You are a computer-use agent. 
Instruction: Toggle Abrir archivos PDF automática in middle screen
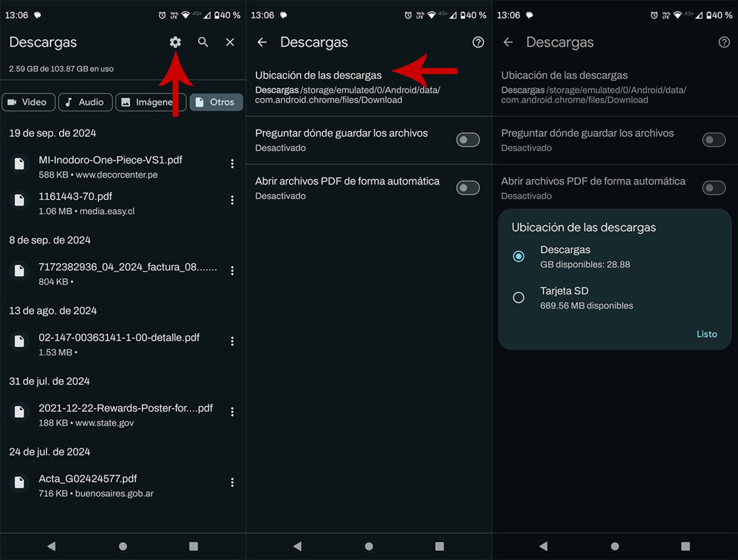(x=468, y=188)
